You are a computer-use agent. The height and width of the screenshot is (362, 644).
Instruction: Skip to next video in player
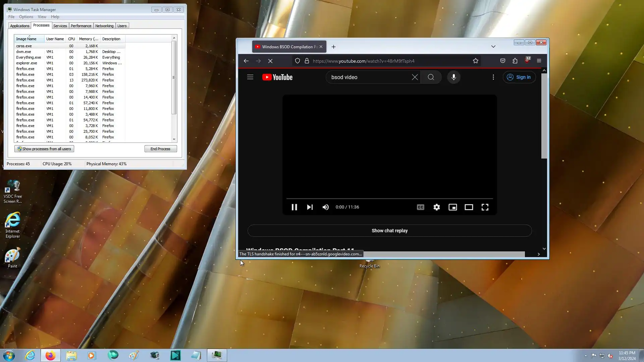click(310, 207)
